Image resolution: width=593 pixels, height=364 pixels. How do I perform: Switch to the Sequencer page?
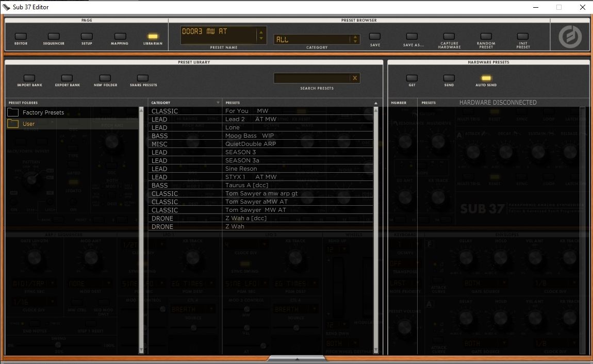tap(54, 36)
